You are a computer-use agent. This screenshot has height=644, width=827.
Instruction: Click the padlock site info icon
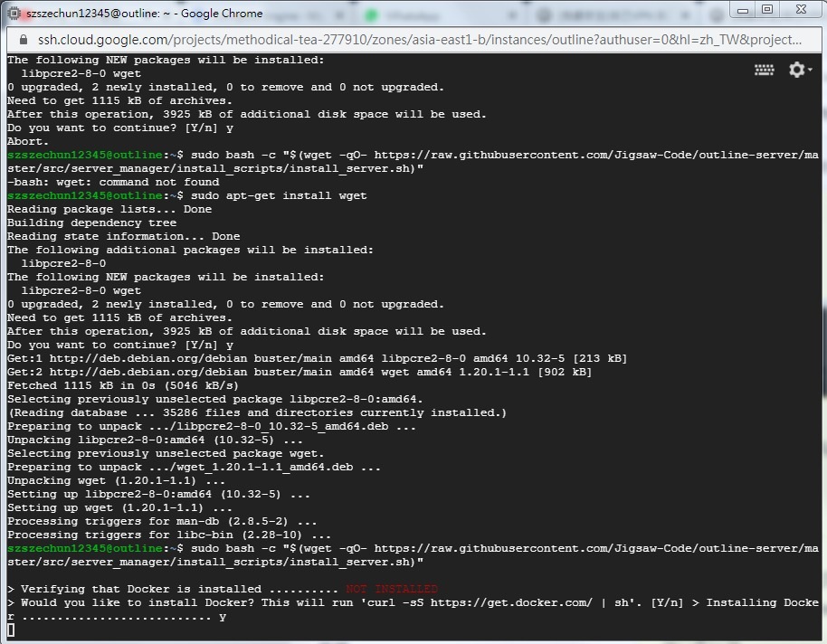24,40
